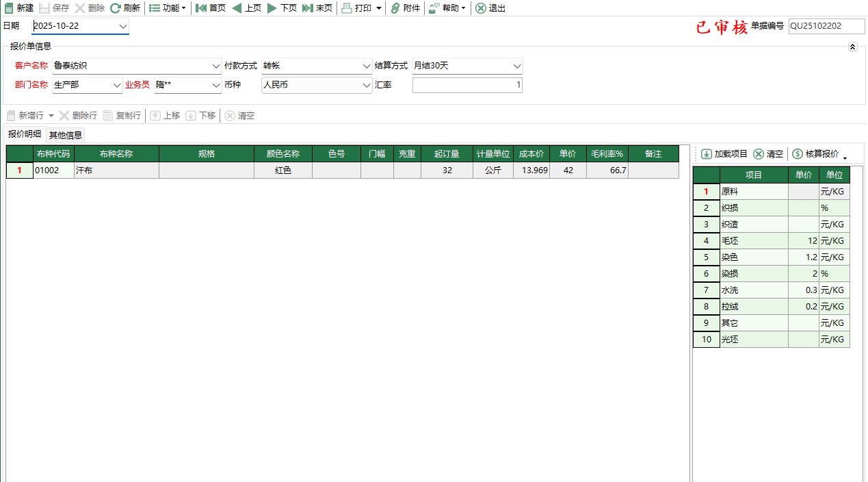Open the 客户名称 customer dropdown
The image size is (868, 482).
coord(216,66)
